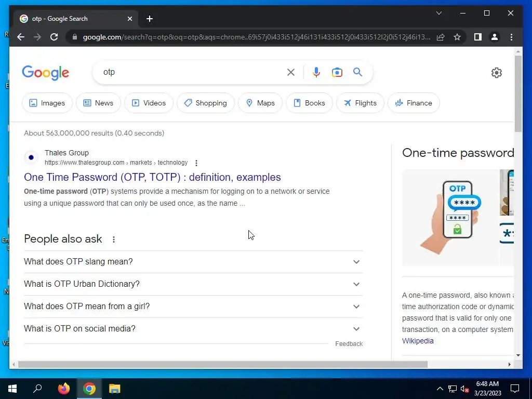This screenshot has height=399, width=532.
Task: Open One Time Password (OTP, TOTP) result link
Action: 152,177
